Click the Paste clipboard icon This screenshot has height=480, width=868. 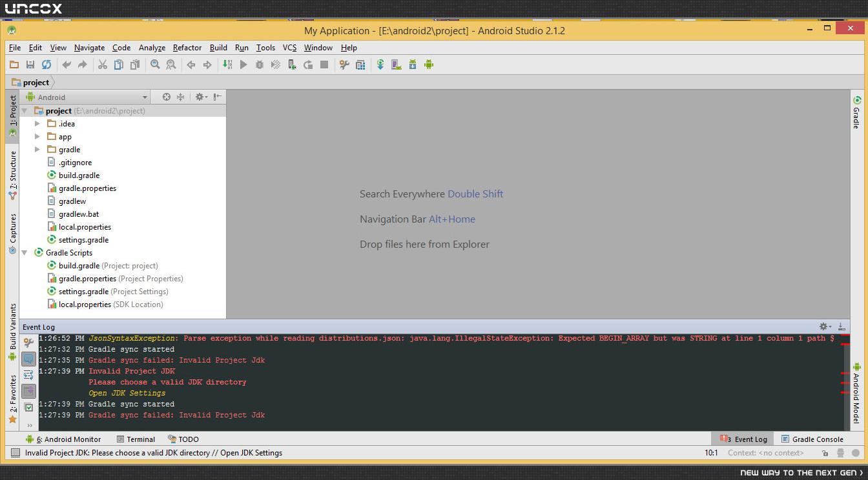[135, 65]
